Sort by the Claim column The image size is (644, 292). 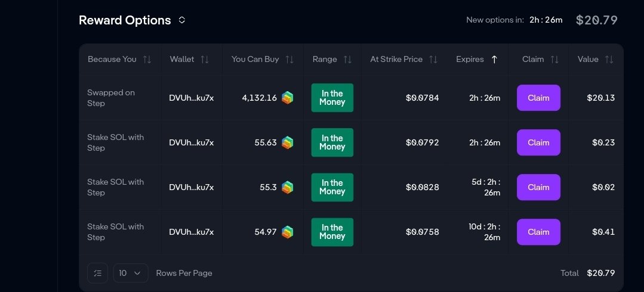[554, 60]
